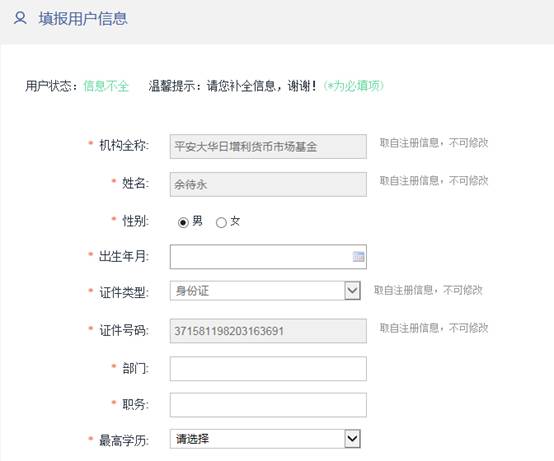Image resolution: width=554 pixels, height=461 pixels.
Task: Expand the 最高学历 dropdown arrow
Action: click(352, 439)
